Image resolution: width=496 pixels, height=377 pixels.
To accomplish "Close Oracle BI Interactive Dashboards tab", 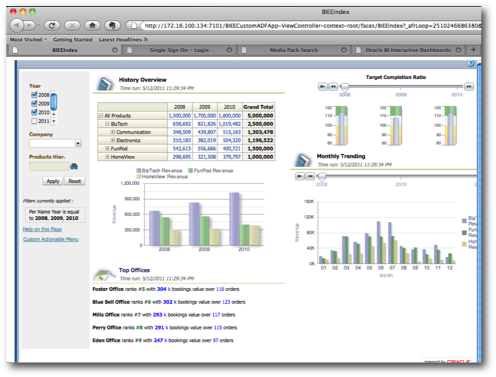I will (x=459, y=50).
